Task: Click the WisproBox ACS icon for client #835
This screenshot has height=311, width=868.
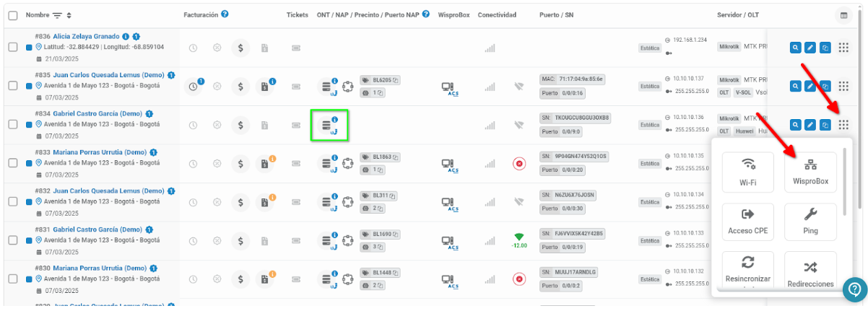Action: pos(452,87)
